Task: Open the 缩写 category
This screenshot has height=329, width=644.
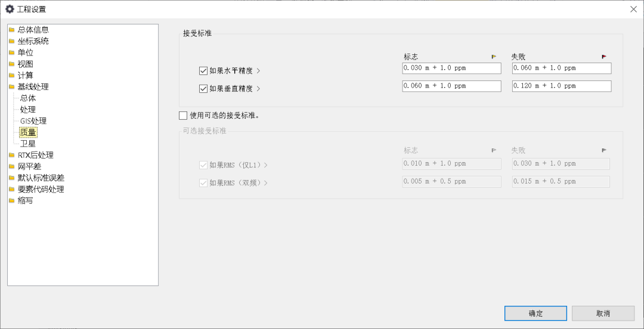Action: pos(26,201)
